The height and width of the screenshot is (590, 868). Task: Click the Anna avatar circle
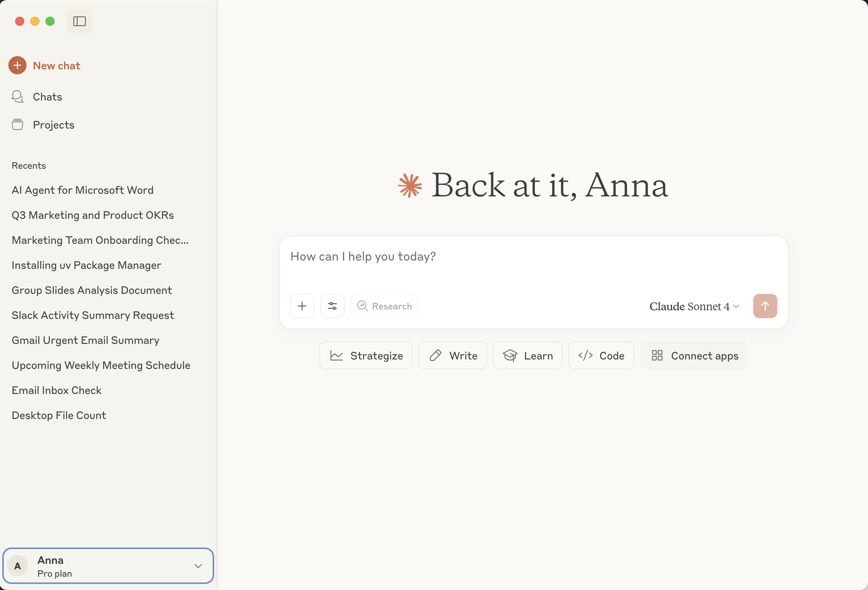click(17, 566)
